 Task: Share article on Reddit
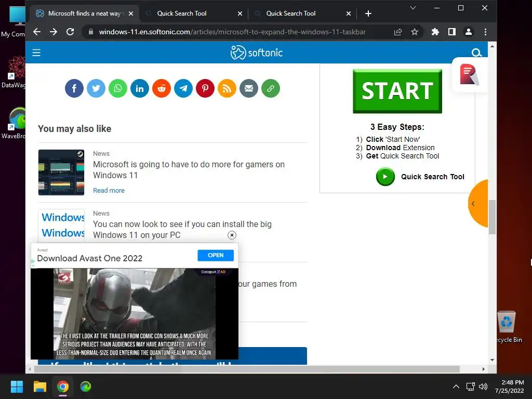click(162, 88)
